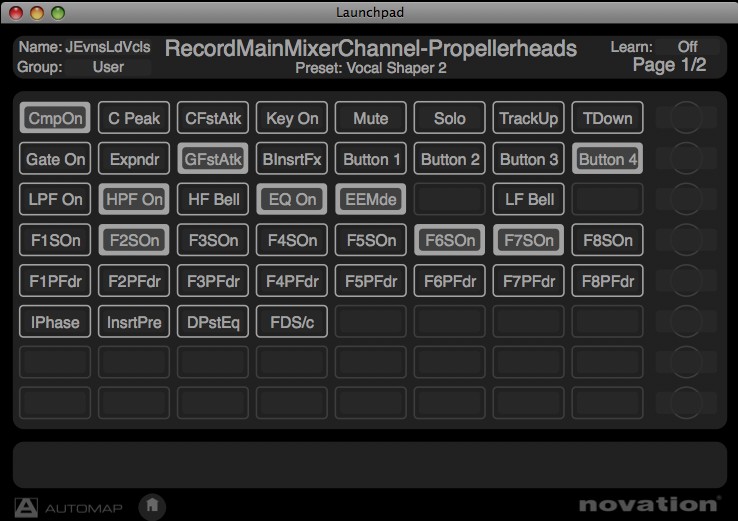This screenshot has width=738, height=521.
Task: Enable LPF On
Action: coord(55,199)
